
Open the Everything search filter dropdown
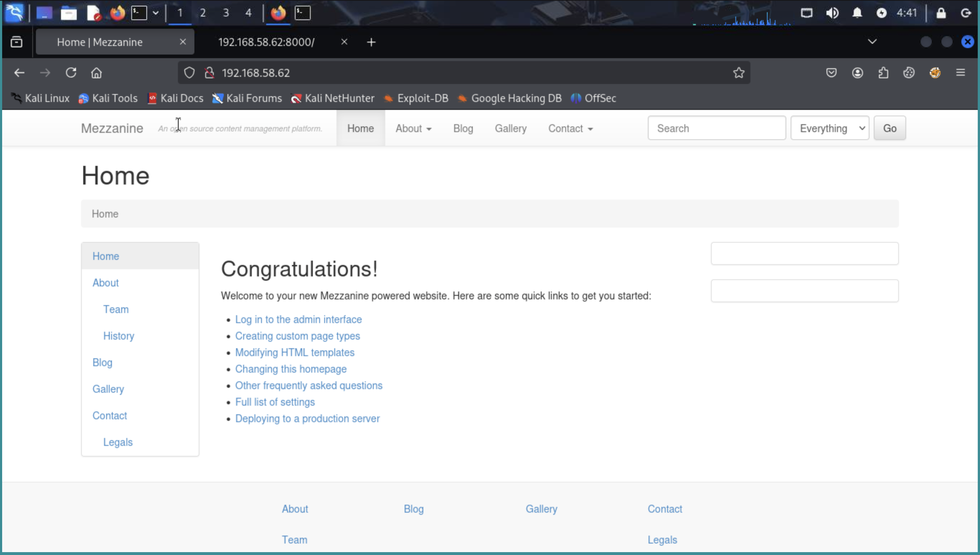coord(830,128)
